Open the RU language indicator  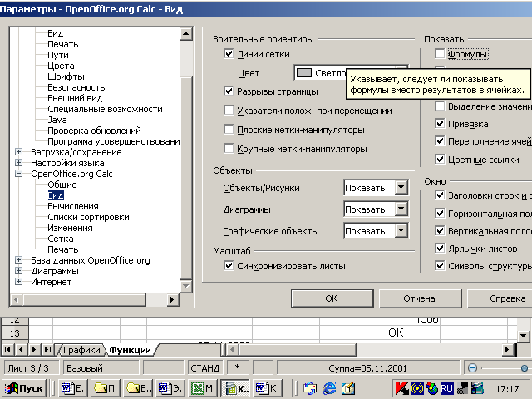pyautogui.click(x=447, y=388)
